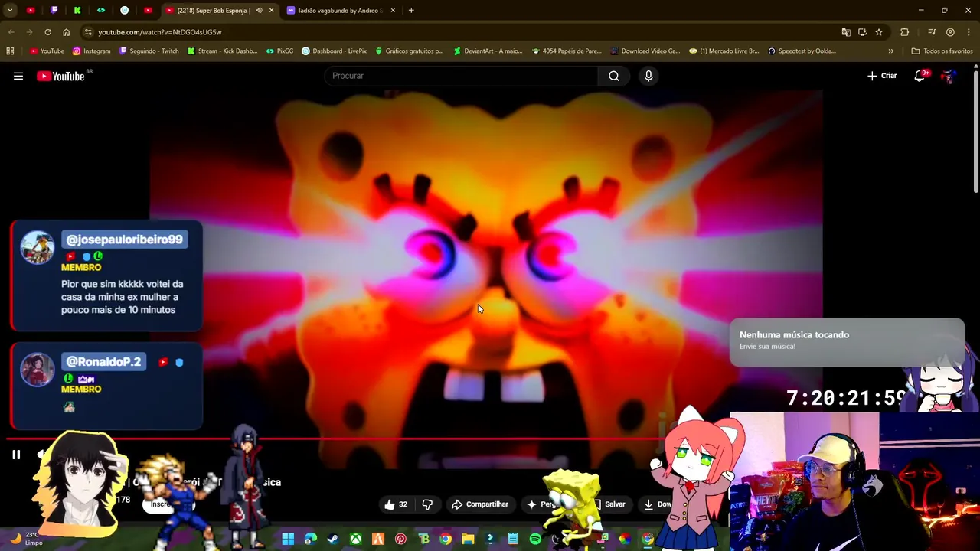The height and width of the screenshot is (551, 980).
Task: Click the account avatar at top right of YouTube
Action: click(949, 76)
